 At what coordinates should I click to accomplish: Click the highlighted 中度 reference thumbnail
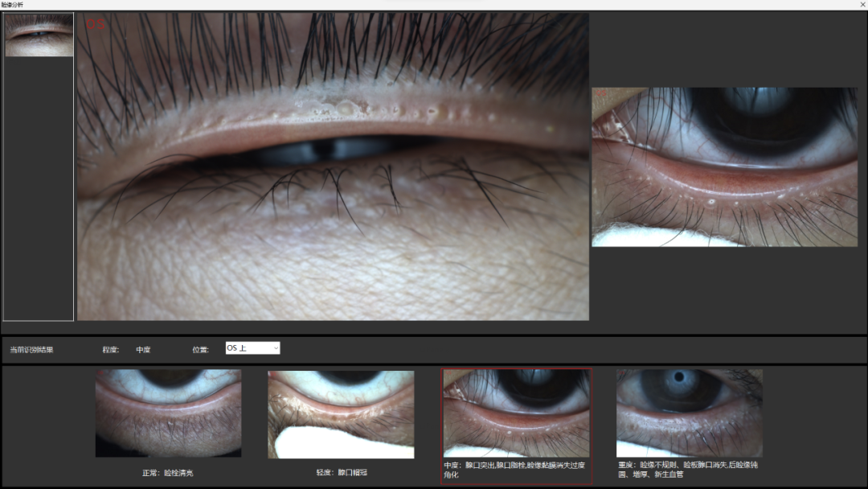[x=517, y=413]
